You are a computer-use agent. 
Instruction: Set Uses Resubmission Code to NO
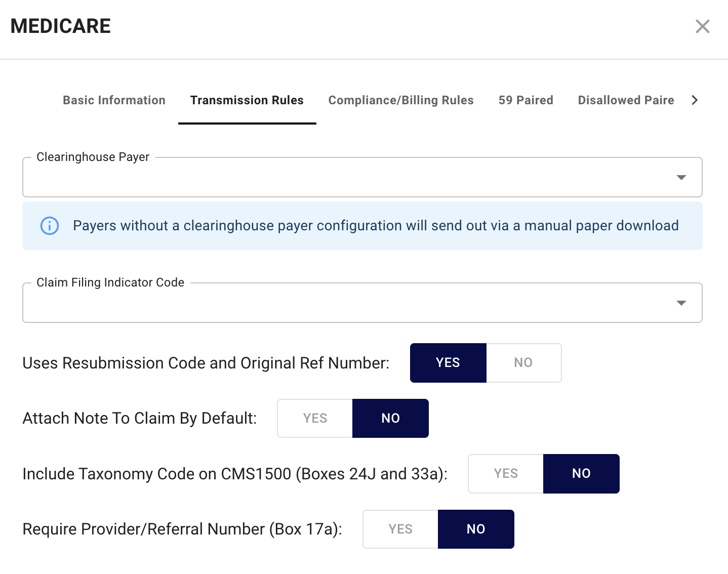523,363
